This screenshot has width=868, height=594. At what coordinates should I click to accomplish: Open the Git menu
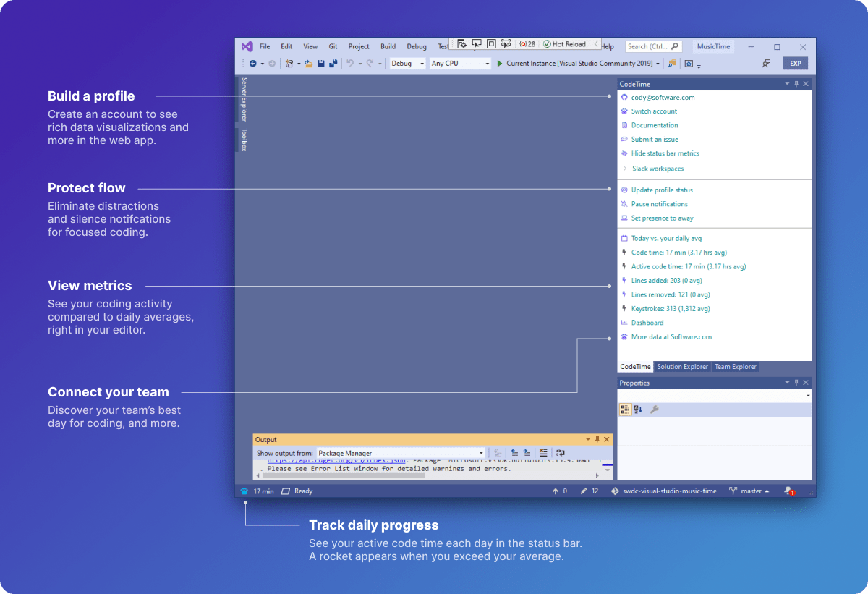[333, 46]
